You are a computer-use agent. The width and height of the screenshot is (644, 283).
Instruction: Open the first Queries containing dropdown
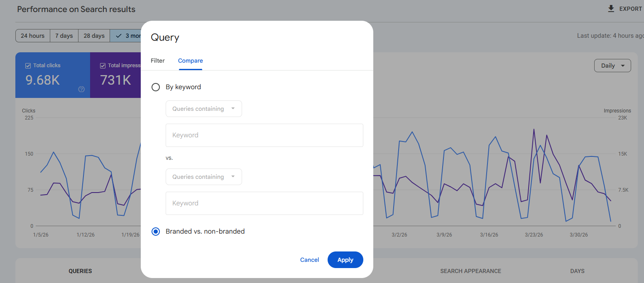point(203,108)
